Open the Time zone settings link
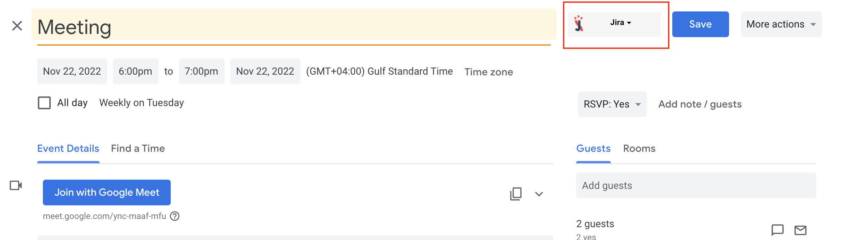 (488, 72)
